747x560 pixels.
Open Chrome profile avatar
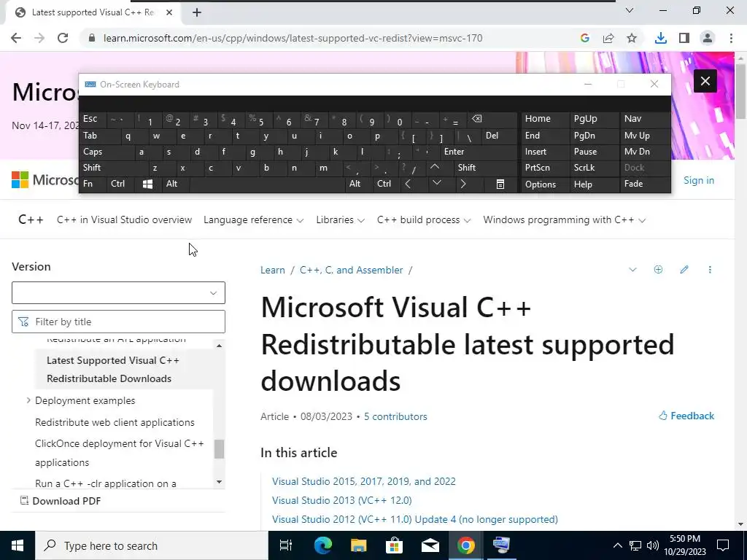click(x=708, y=38)
